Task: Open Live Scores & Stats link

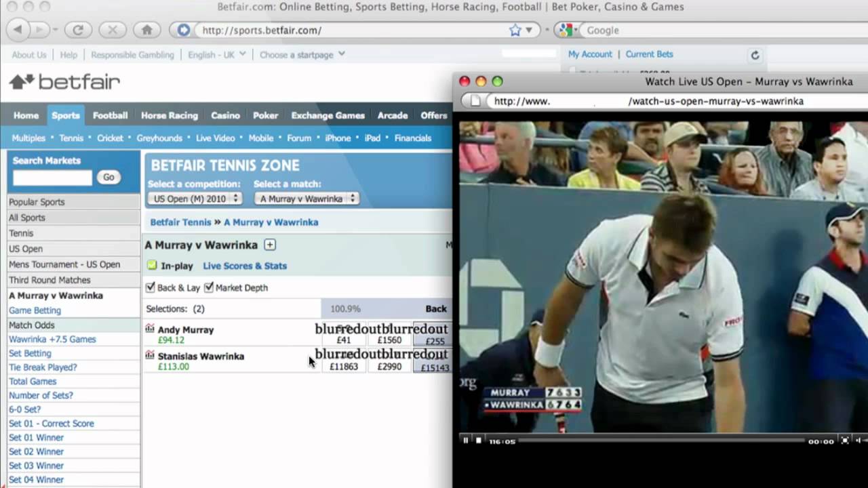Action: [x=245, y=266]
